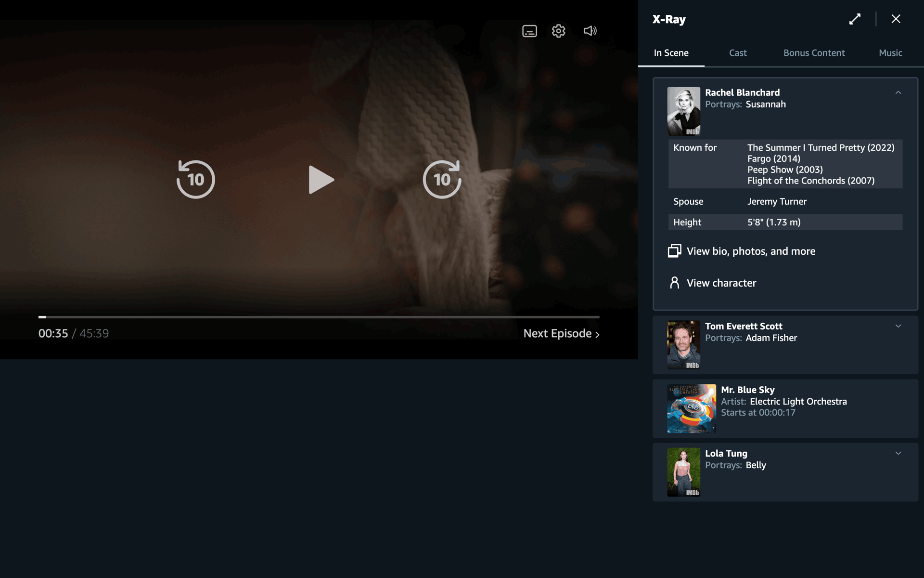The width and height of the screenshot is (924, 578).
Task: Expand Tom Everett Scott card
Action: pos(898,326)
